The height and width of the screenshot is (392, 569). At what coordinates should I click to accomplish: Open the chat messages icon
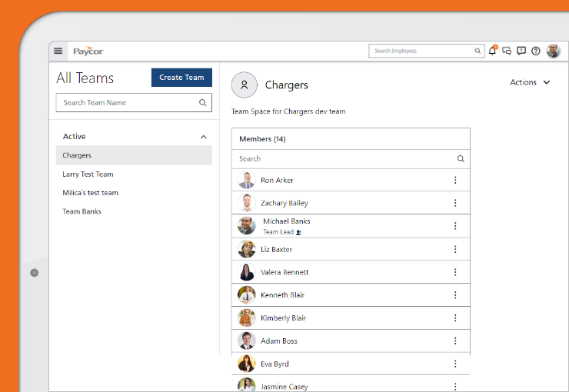tap(507, 51)
